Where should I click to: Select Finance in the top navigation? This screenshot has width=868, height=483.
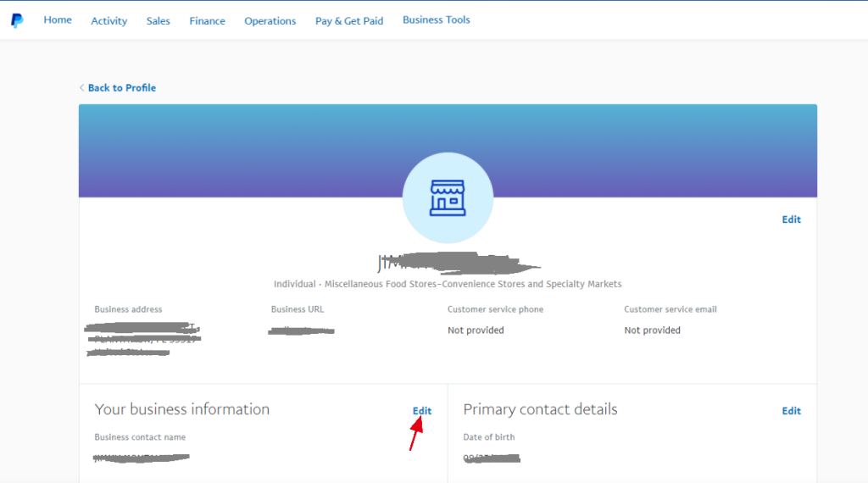pos(207,21)
